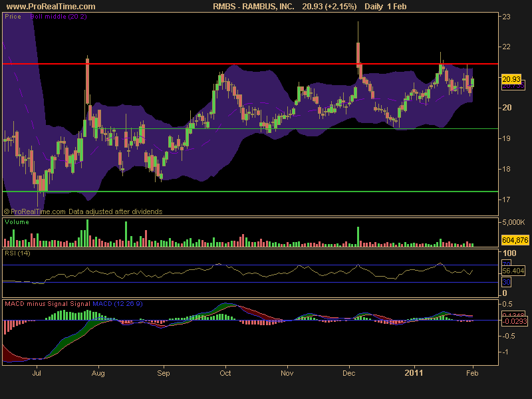Click the 19 price axis label
The width and height of the screenshot is (532, 399).
point(506,138)
